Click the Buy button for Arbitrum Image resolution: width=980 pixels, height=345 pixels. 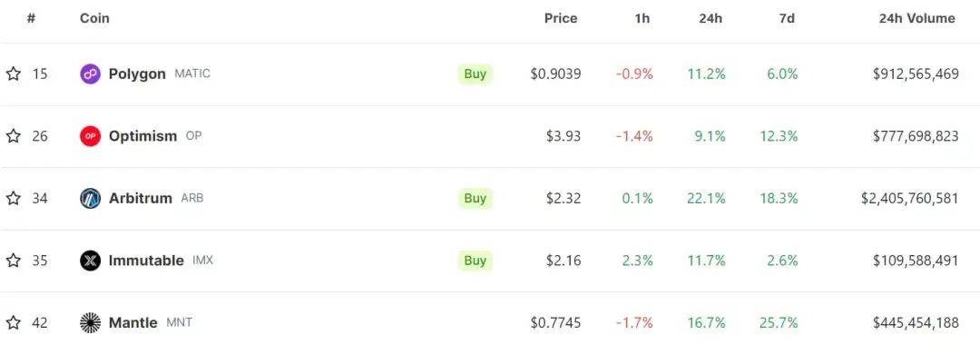click(x=475, y=198)
